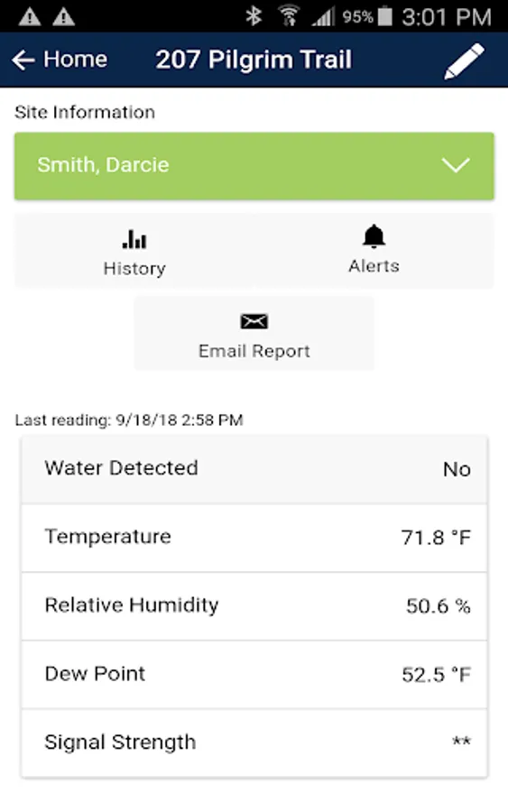Tap the second warning triangle notification
The image size is (508, 812).
click(x=64, y=17)
